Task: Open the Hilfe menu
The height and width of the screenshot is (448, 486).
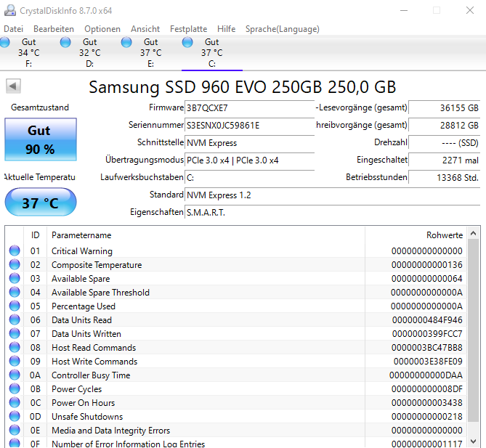Action: pyautogui.click(x=226, y=29)
